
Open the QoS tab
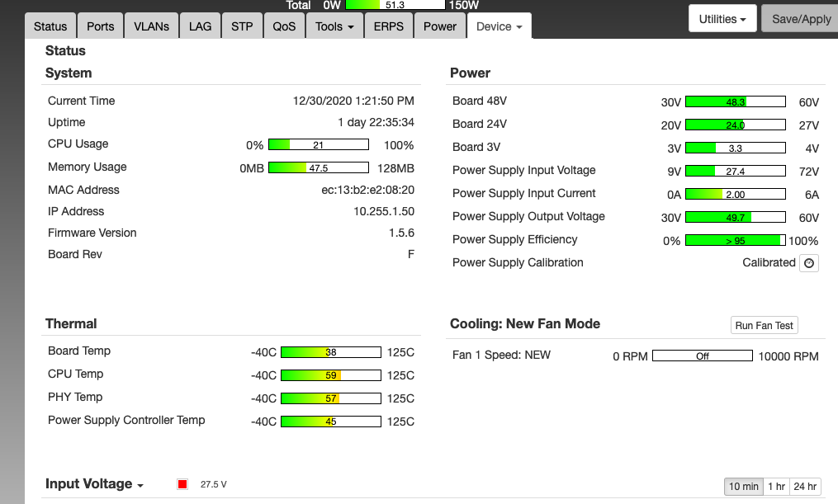click(284, 26)
